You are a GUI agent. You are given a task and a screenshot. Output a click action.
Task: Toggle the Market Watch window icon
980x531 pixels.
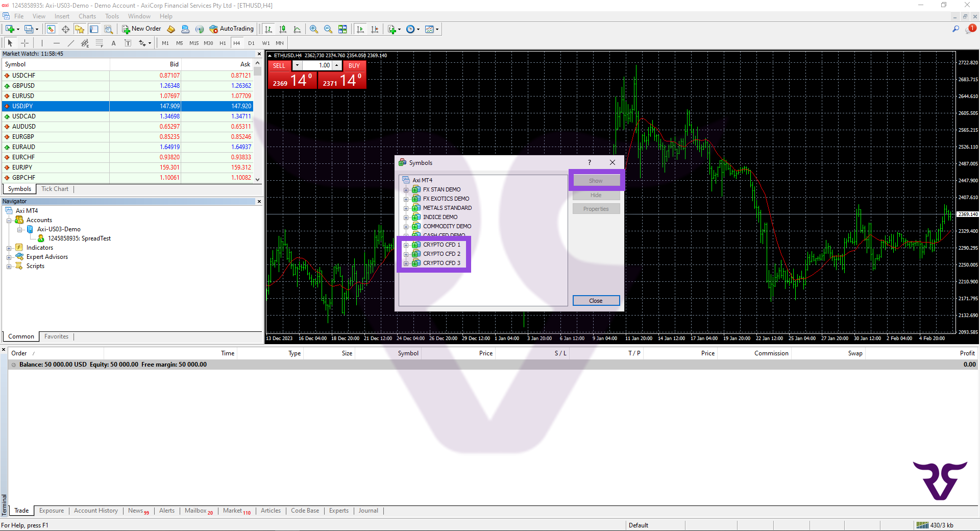tap(51, 29)
